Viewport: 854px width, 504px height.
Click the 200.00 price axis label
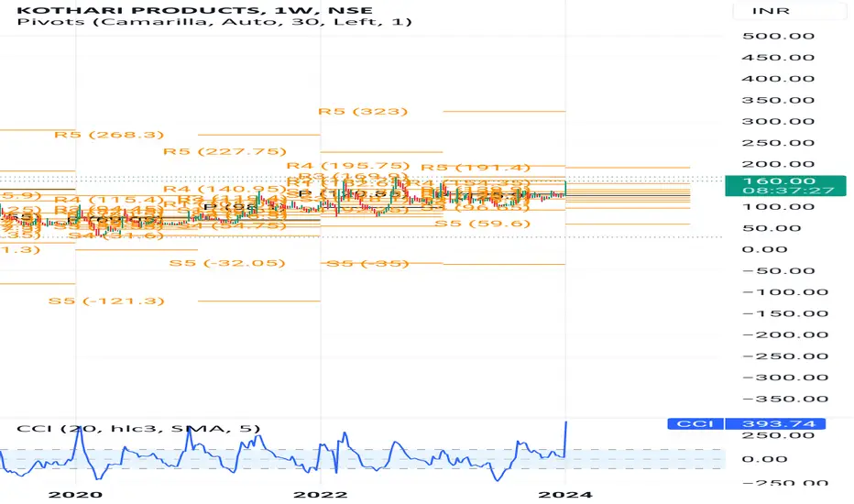(778, 164)
